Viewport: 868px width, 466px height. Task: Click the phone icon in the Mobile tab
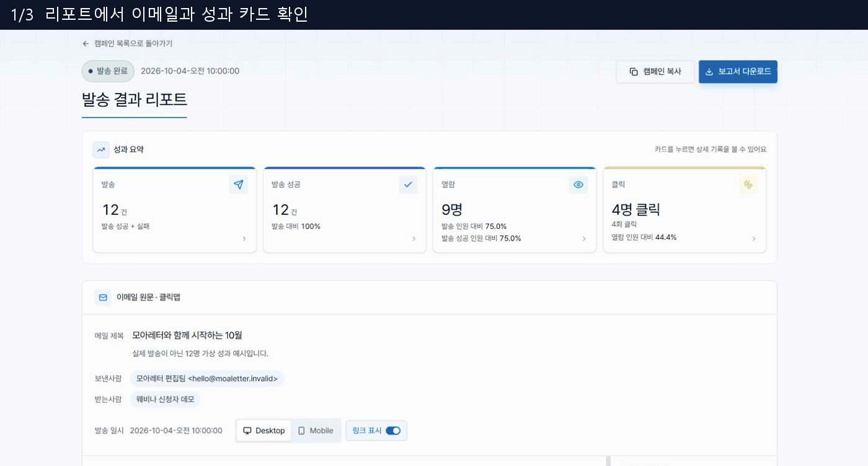pyautogui.click(x=302, y=431)
